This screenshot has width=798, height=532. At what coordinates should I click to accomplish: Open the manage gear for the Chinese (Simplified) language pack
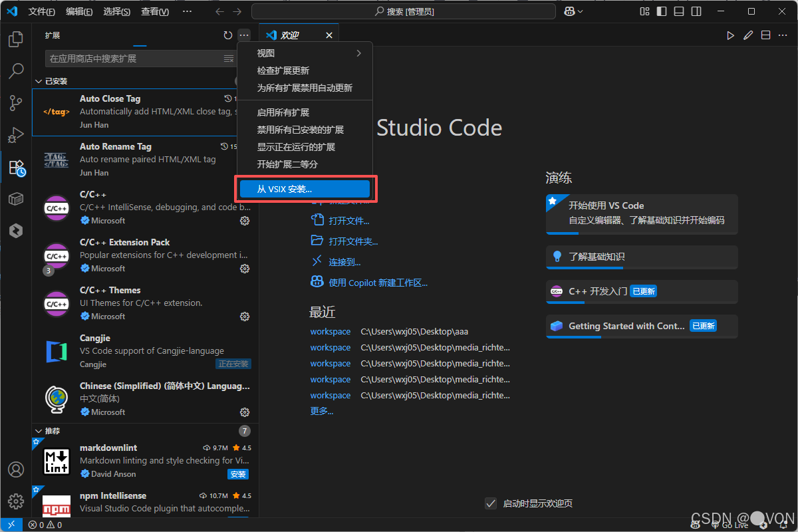[245, 412]
